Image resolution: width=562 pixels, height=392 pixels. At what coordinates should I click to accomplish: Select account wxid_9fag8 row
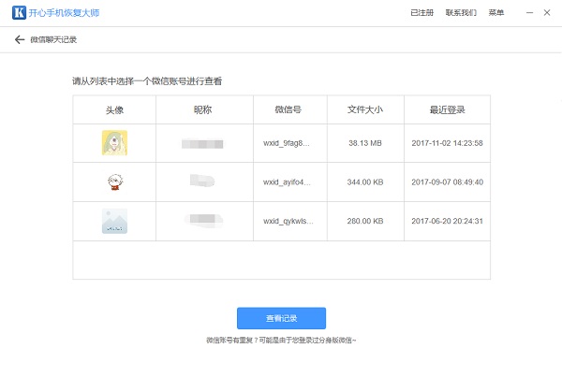(287, 143)
